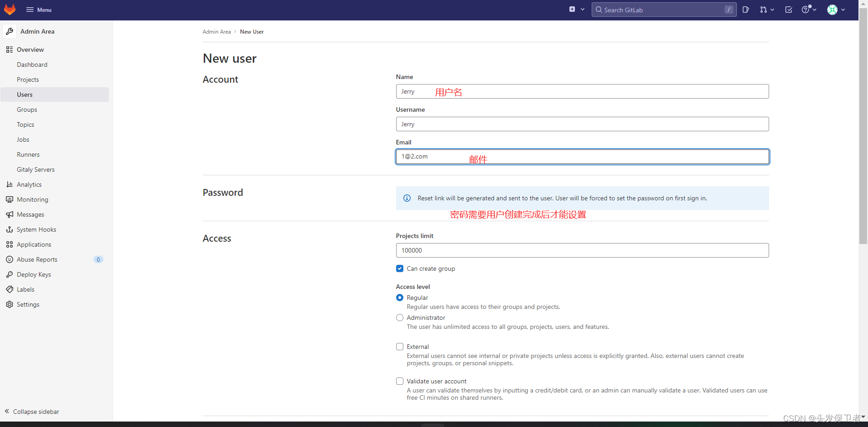Expand the help menu dropdown arrow

814,10
